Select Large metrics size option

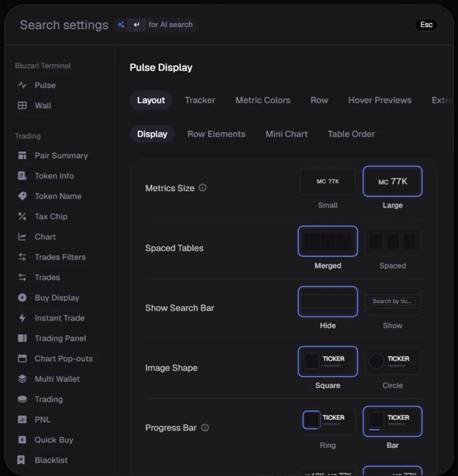coord(392,182)
